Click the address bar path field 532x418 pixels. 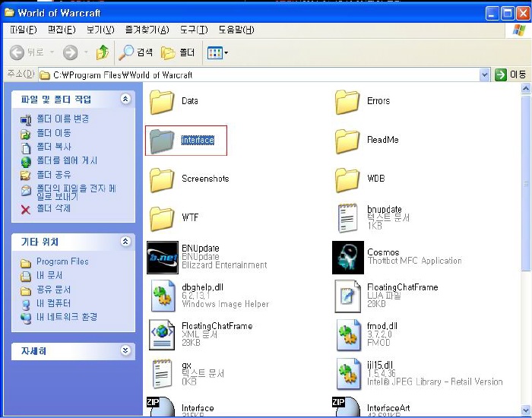coord(258,74)
